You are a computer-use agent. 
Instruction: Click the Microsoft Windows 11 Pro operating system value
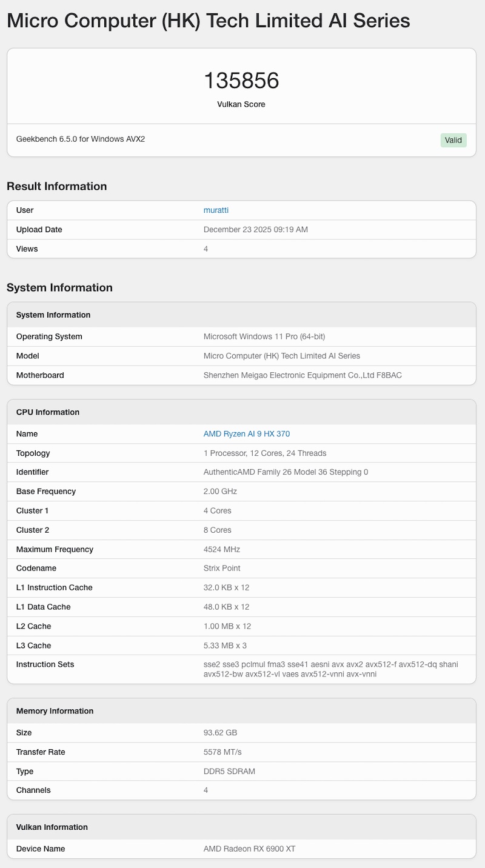264,337
